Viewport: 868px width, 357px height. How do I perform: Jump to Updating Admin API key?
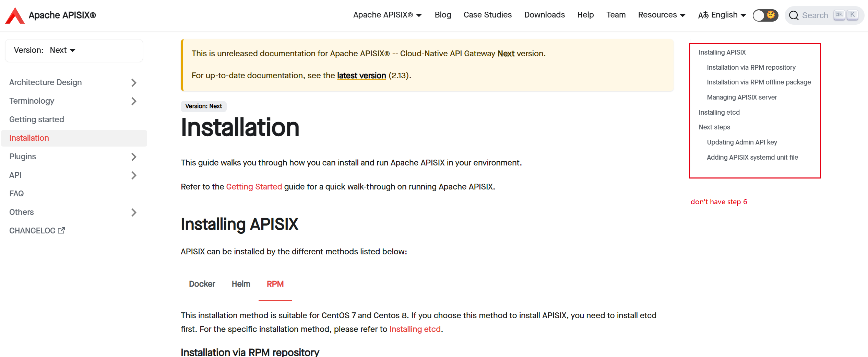742,142
